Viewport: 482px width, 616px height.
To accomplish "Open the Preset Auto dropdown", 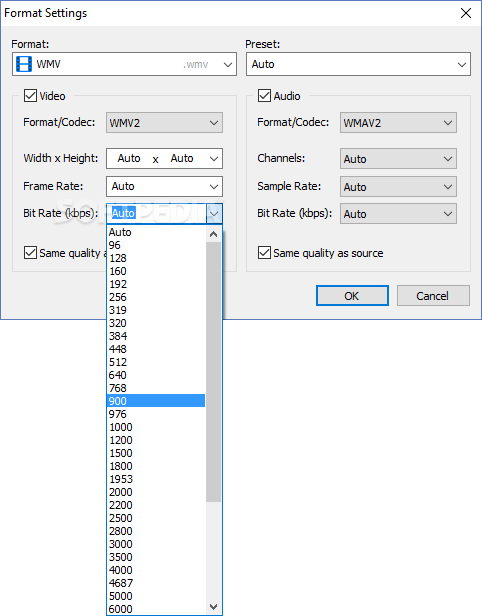I will point(358,64).
